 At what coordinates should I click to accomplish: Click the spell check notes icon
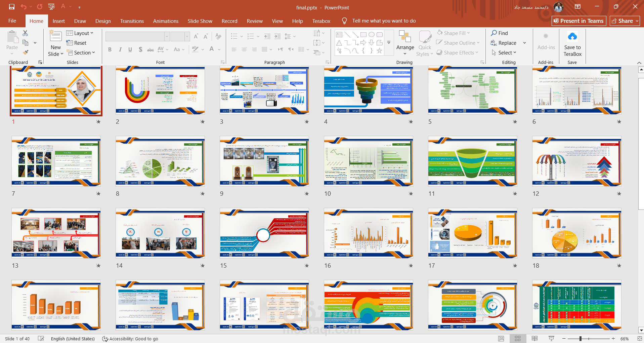tap(41, 339)
